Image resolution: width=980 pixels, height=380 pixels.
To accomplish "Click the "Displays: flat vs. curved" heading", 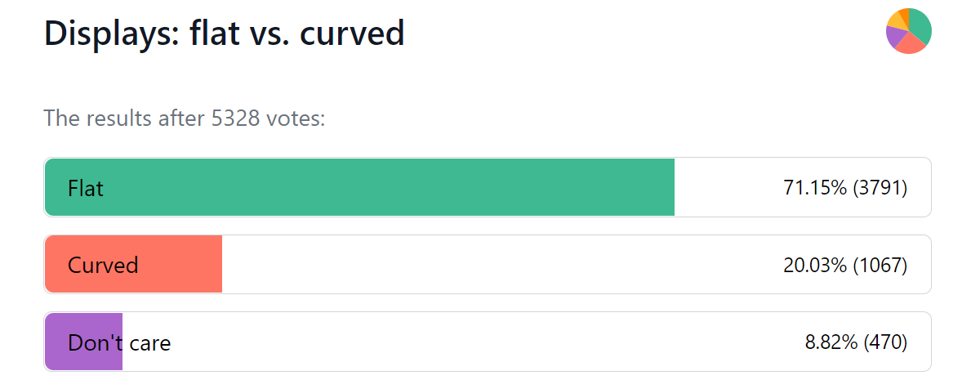I will click(225, 34).
